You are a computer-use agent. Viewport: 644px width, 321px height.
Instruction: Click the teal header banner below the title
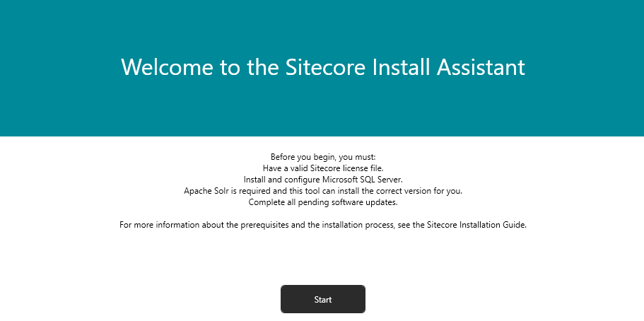(322, 113)
